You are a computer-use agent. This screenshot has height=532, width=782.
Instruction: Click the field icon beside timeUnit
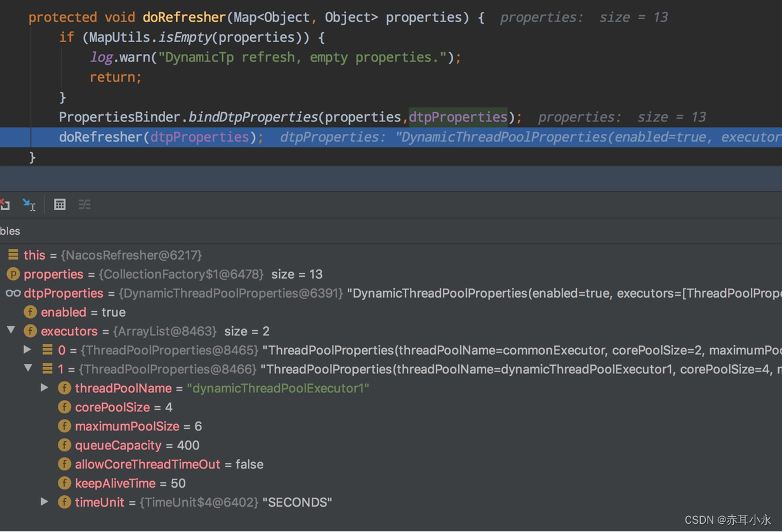pyautogui.click(x=64, y=502)
